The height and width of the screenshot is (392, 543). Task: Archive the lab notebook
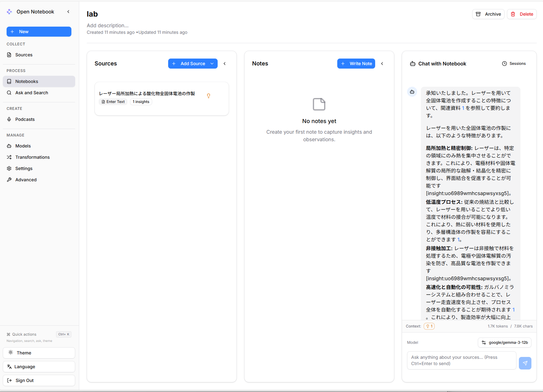click(488, 14)
